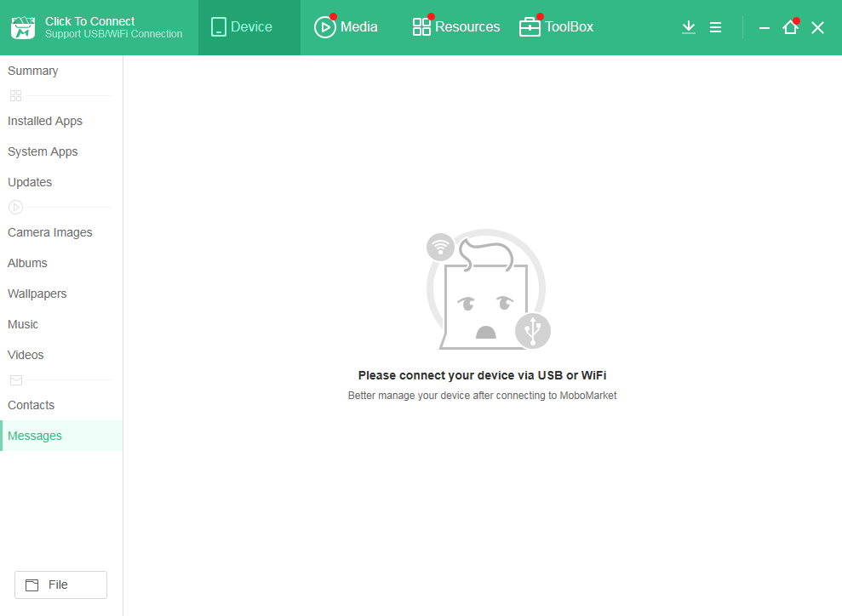842x616 pixels.
Task: Click the WiFi connection icon
Action: 440,247
